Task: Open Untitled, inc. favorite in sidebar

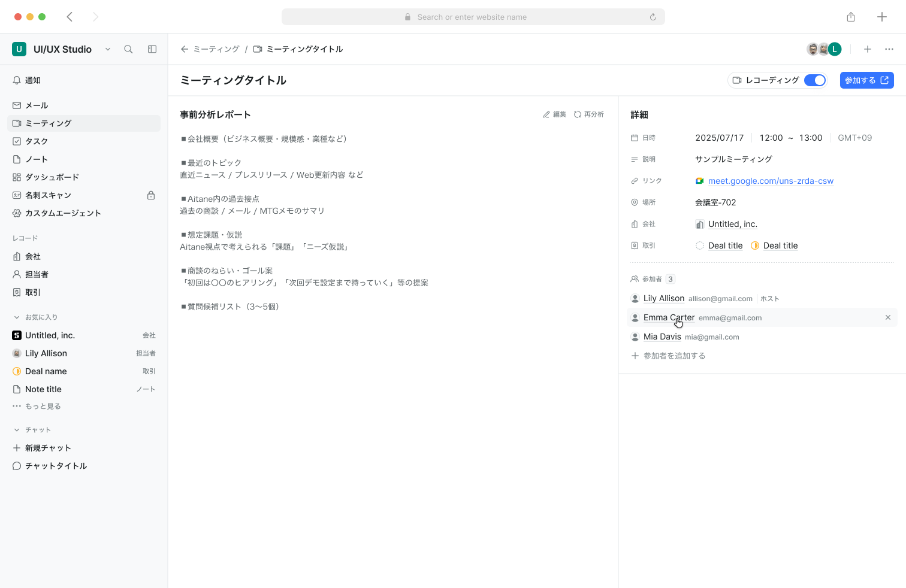Action: [84, 335]
